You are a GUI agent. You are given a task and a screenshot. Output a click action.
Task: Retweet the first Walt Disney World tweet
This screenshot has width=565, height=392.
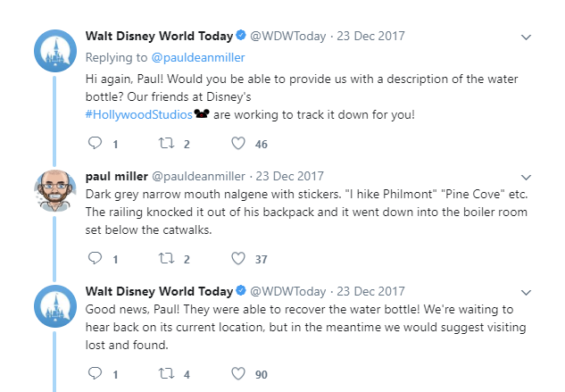click(167, 144)
